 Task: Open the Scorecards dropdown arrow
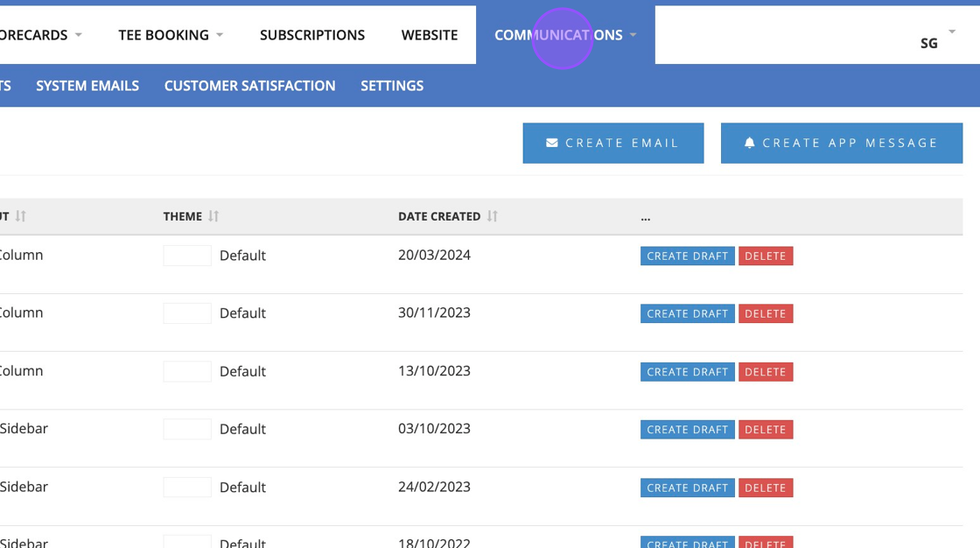click(79, 35)
